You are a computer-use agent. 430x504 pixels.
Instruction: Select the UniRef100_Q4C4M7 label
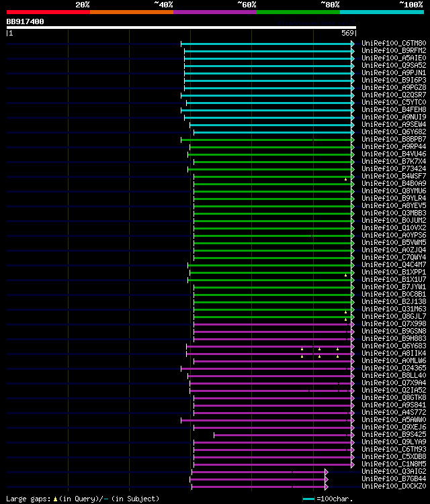[394, 265]
